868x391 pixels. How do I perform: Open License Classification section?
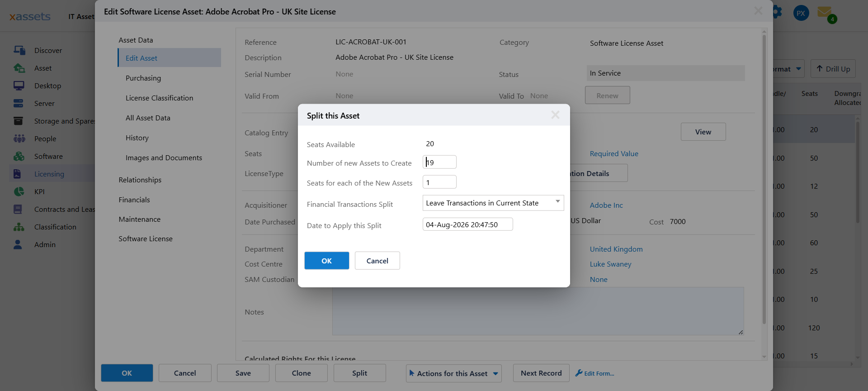159,98
